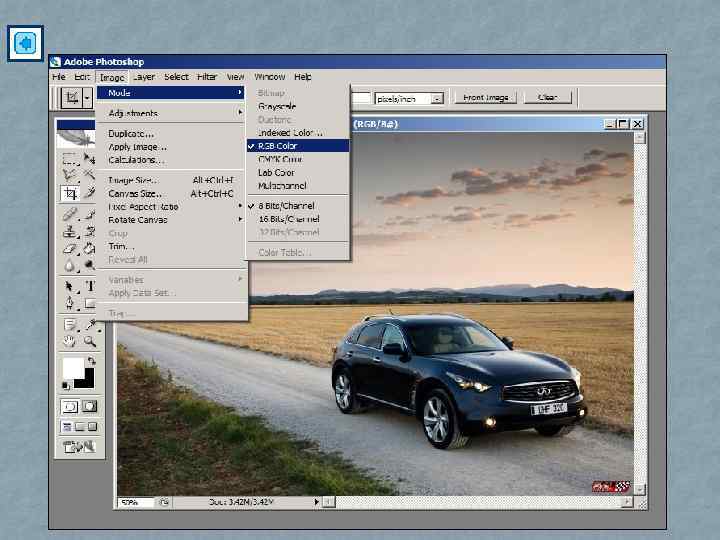The width and height of the screenshot is (720, 540).
Task: Select the Pen tool
Action: [69, 303]
